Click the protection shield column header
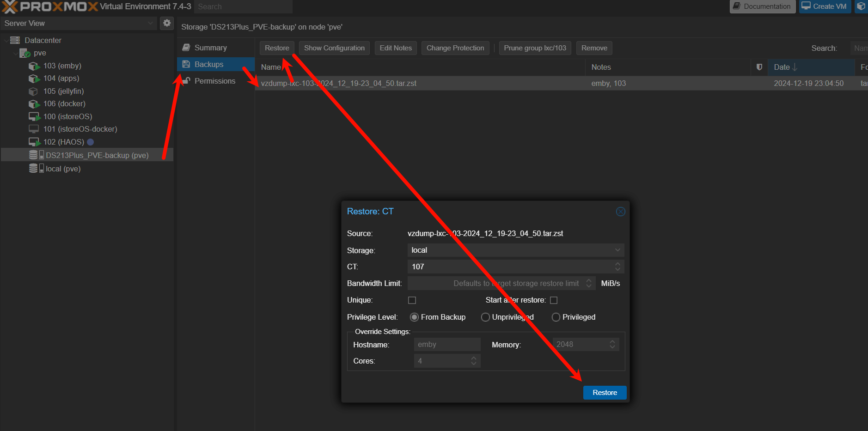 coord(759,67)
